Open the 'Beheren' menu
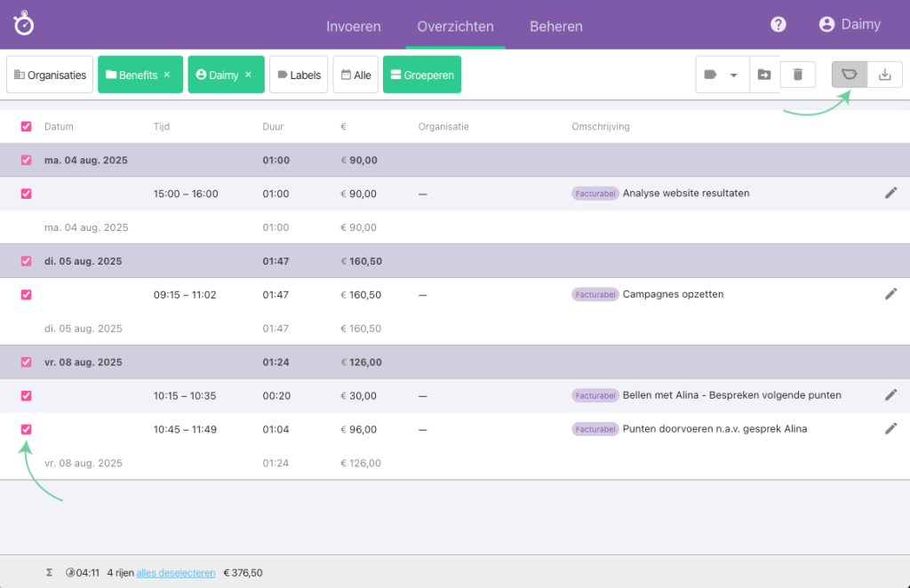 click(555, 28)
